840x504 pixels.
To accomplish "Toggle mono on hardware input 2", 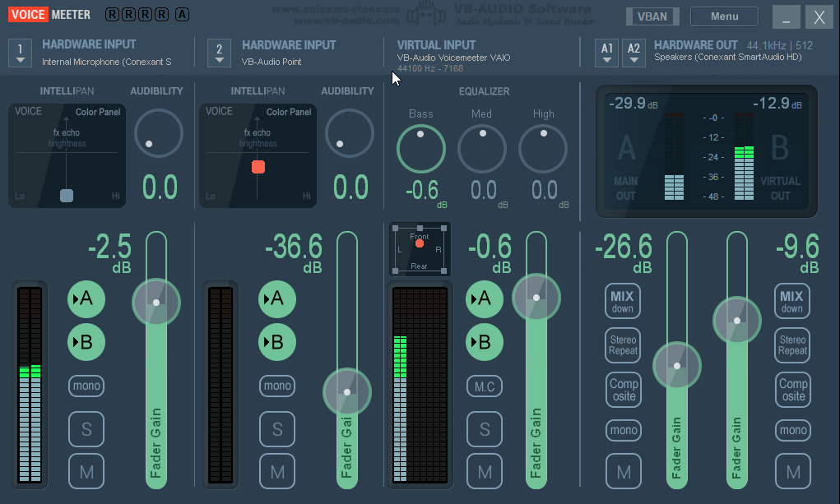I will (x=277, y=386).
